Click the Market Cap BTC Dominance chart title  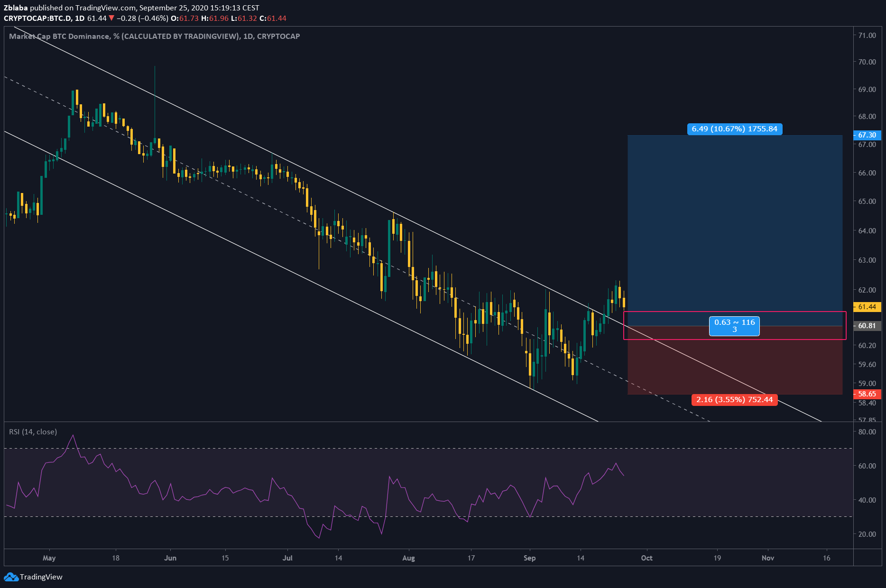point(154,36)
